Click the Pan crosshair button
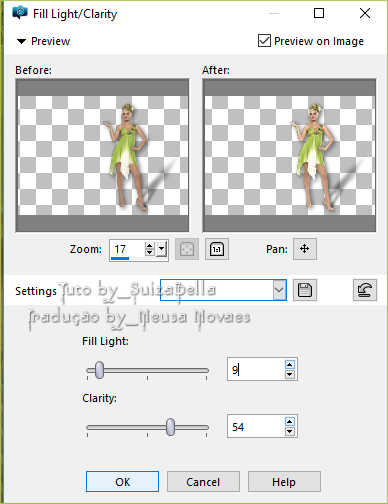The width and height of the screenshot is (388, 504). pos(305,249)
